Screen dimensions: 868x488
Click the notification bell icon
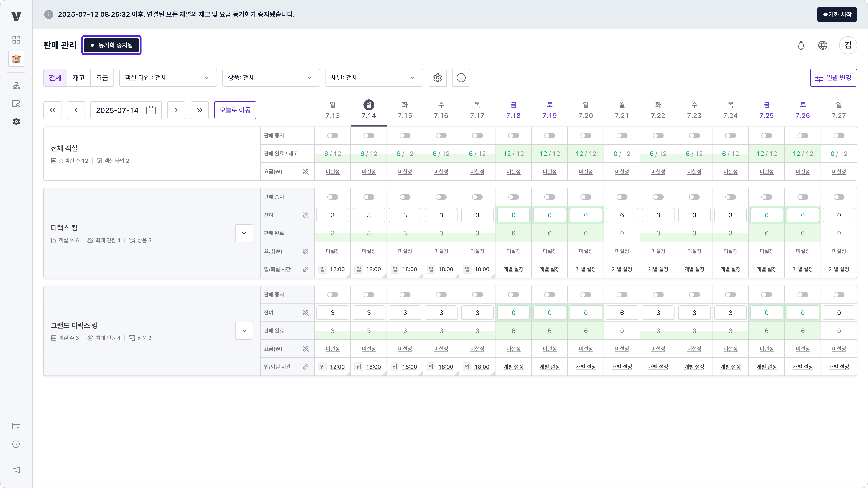(x=801, y=45)
